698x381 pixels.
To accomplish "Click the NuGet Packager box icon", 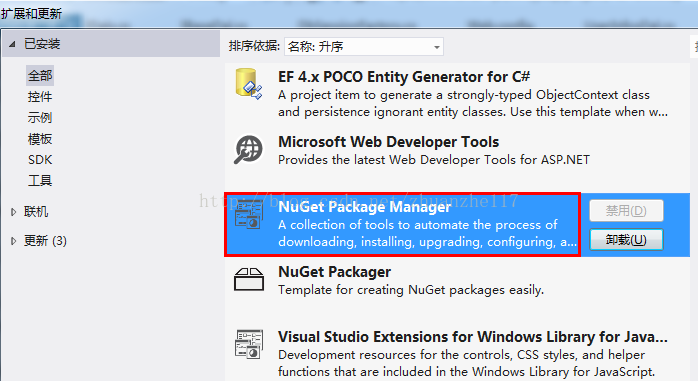I will point(249,279).
